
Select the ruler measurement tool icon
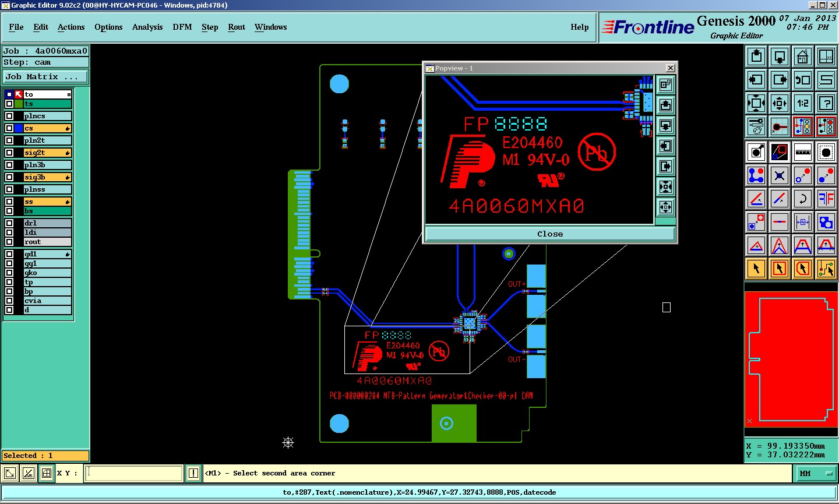(803, 152)
